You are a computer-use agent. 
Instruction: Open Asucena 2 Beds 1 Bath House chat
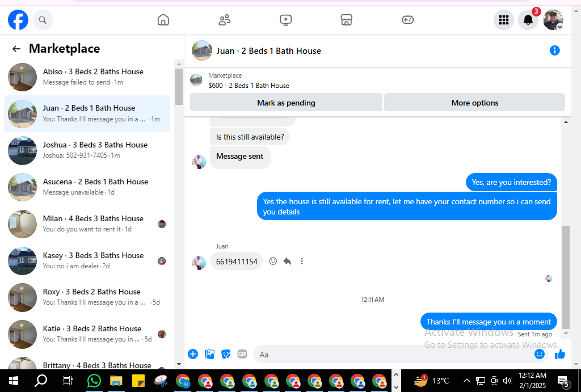87,187
